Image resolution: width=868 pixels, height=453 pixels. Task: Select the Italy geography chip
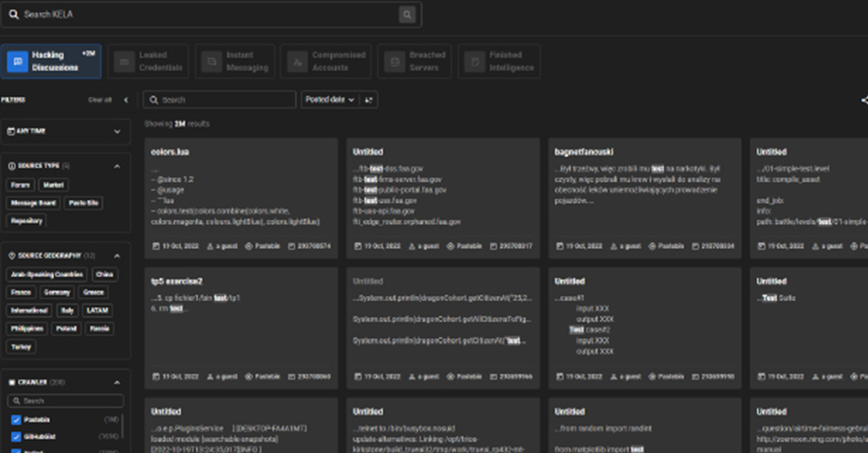67,311
